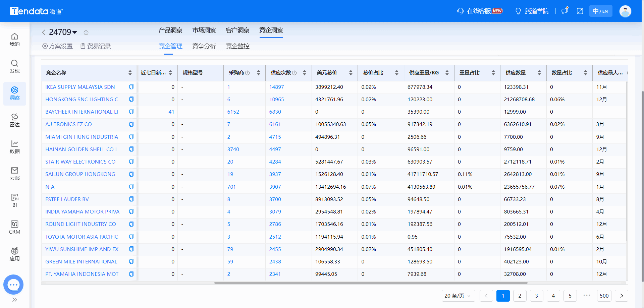644x308 pixels.
Task: Toggle sorting on the 美元总价 column
Action: tap(351, 72)
